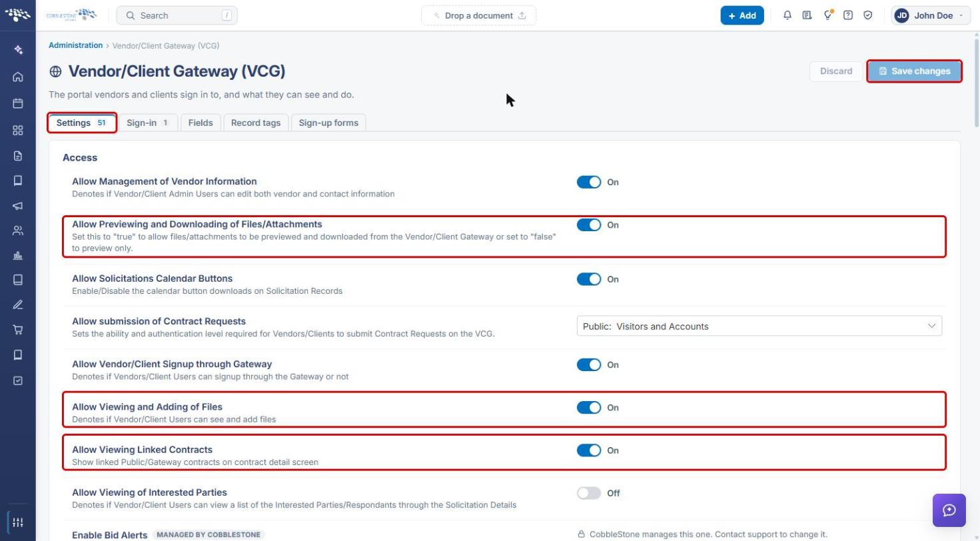The image size is (980, 541).
Task: Select the Settings tab
Action: coord(82,123)
